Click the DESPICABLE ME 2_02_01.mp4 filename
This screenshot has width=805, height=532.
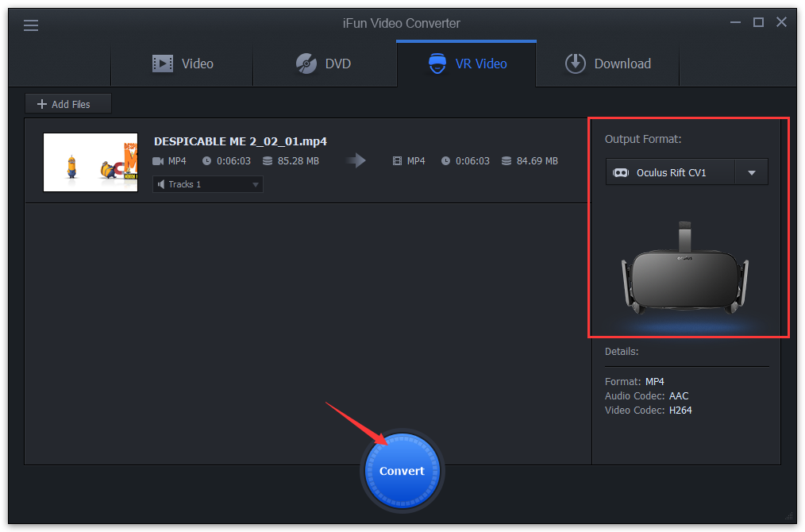pos(241,141)
